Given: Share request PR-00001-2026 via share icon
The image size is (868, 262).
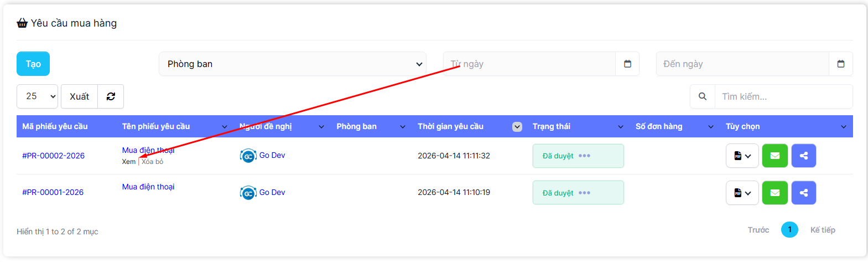Looking at the screenshot, I should click(x=803, y=193).
